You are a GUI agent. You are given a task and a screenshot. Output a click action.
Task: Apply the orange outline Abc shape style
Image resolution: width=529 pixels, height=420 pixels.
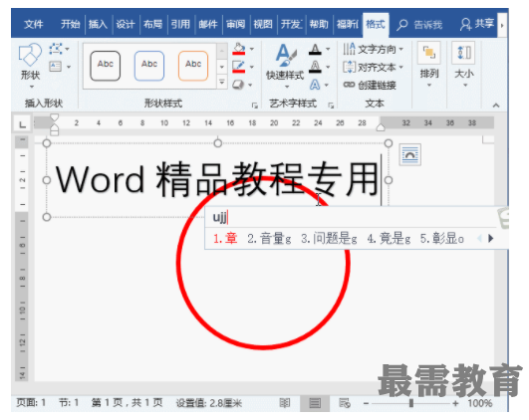tap(193, 66)
